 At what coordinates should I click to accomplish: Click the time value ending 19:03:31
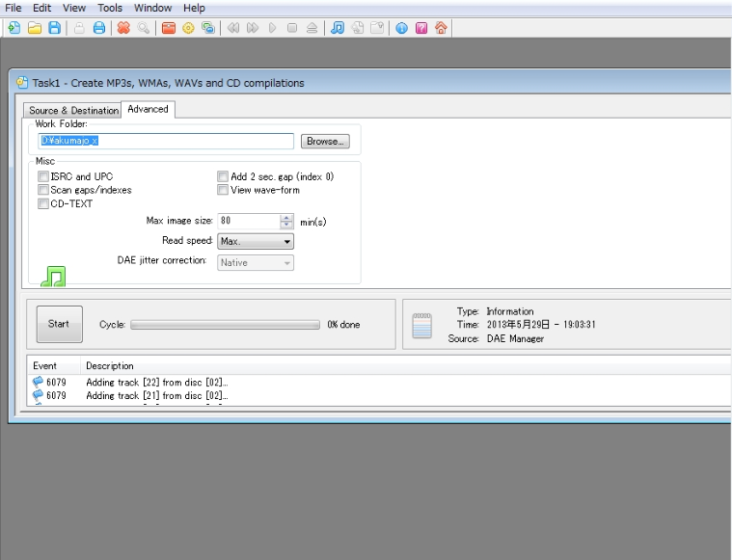[x=541, y=325]
